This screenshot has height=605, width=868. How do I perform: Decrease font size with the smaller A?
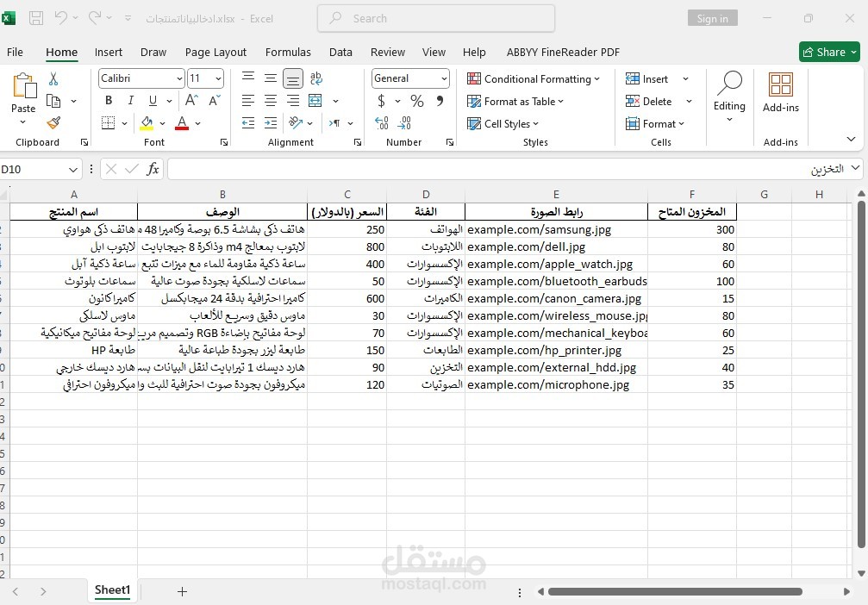coord(215,100)
